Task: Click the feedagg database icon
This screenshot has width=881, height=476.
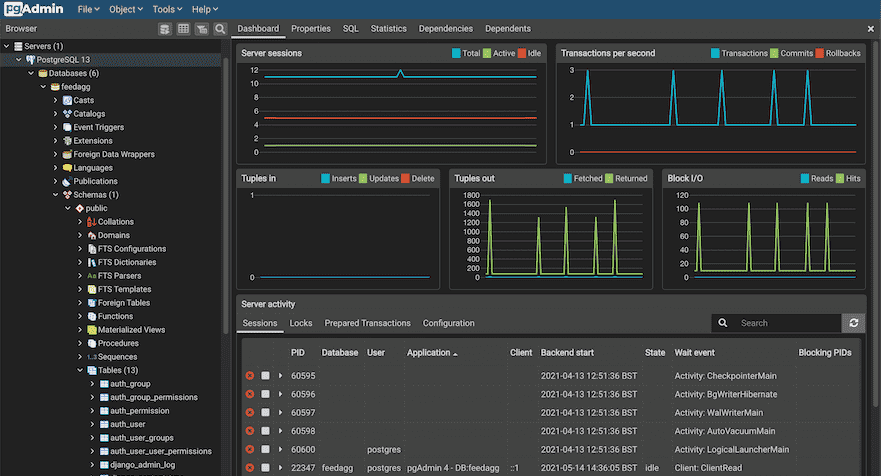Action: coord(55,87)
